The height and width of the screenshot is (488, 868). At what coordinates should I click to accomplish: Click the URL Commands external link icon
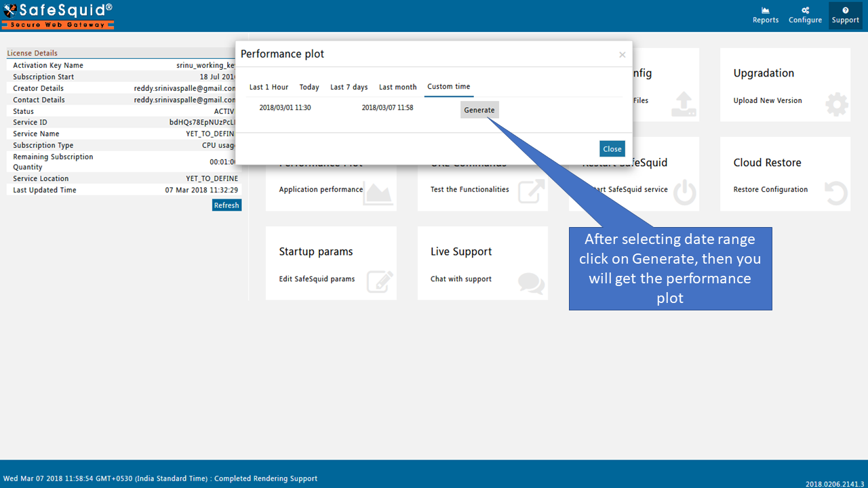pos(531,192)
